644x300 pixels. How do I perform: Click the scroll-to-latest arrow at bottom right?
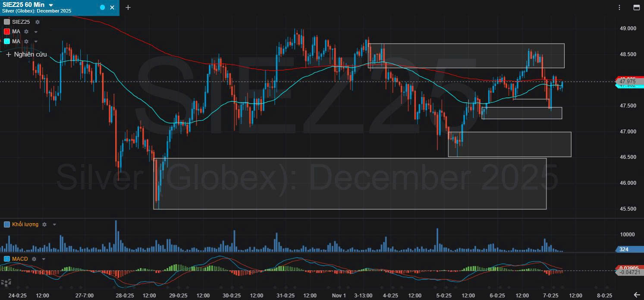click(637, 295)
